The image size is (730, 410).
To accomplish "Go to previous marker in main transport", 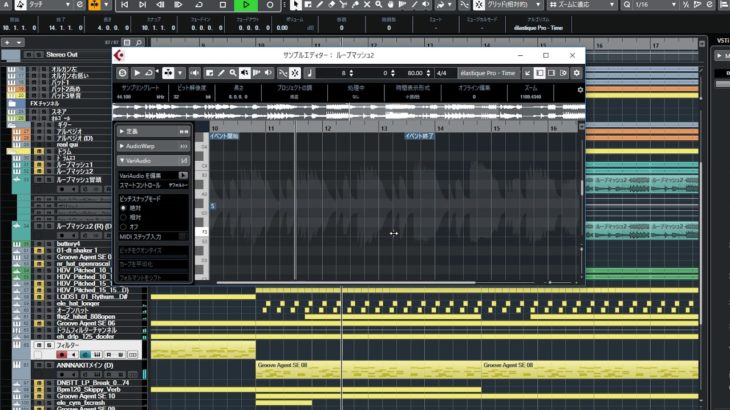I will coord(124,5).
